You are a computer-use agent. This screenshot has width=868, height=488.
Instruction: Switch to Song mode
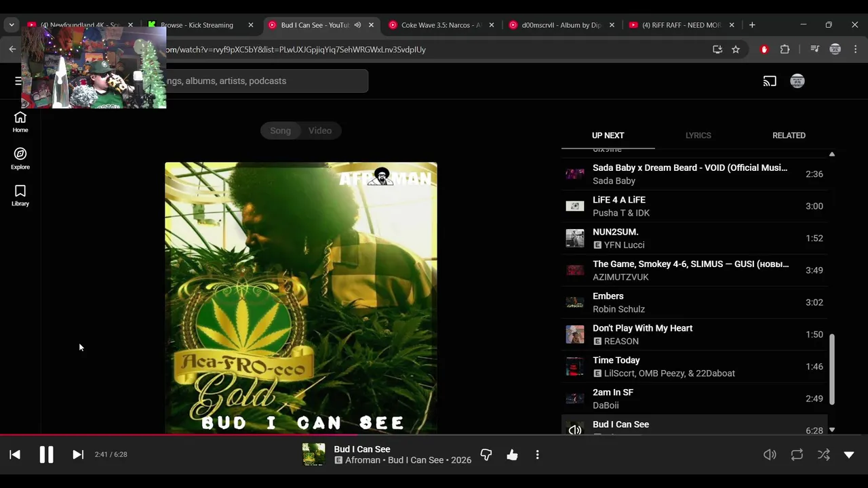tap(281, 131)
